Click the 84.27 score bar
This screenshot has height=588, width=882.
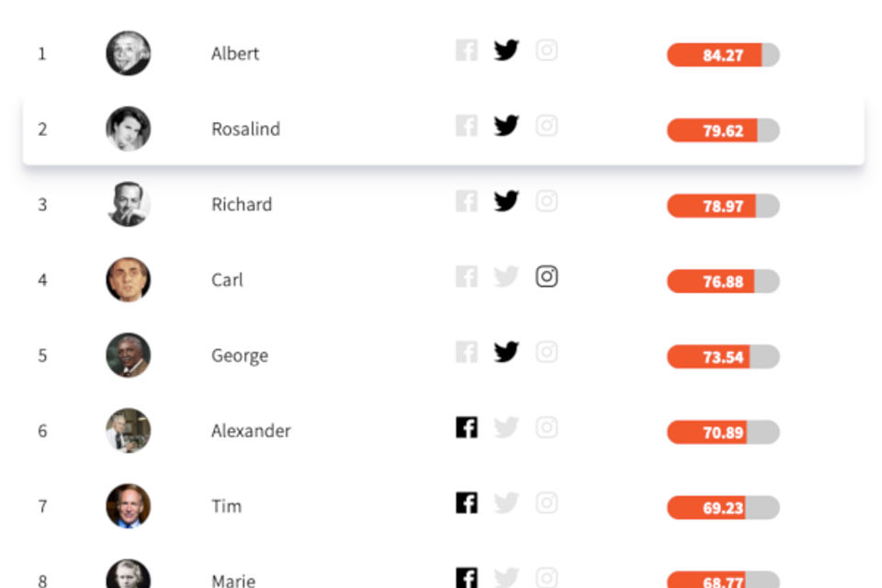click(723, 55)
